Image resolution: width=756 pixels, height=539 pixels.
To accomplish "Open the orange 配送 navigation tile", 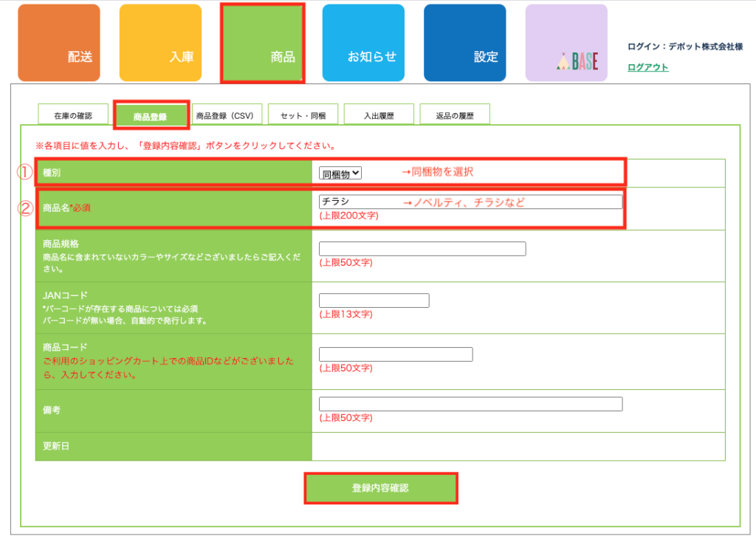I will click(58, 43).
